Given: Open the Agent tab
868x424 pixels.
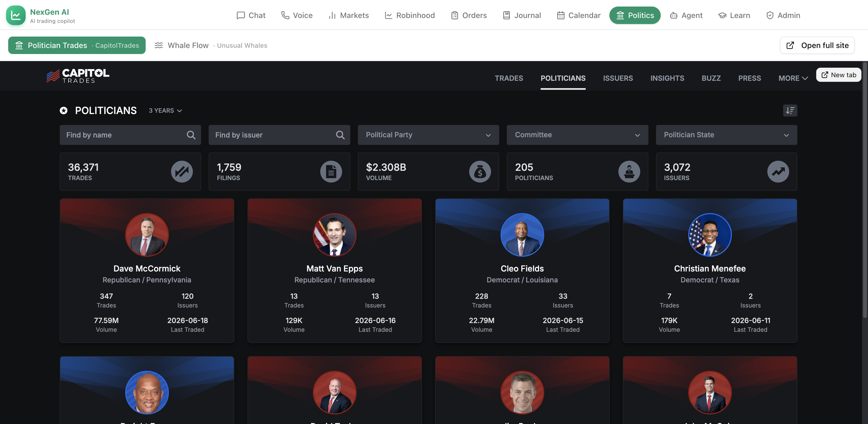Looking at the screenshot, I should [686, 15].
